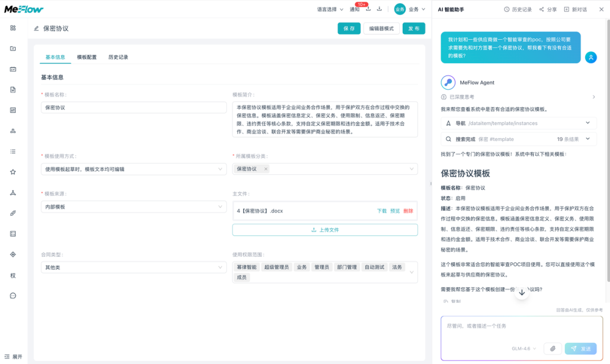Open the dashboard grid icon in sidebar
Image resolution: width=610 pixels, height=364 pixels.
[x=13, y=28]
